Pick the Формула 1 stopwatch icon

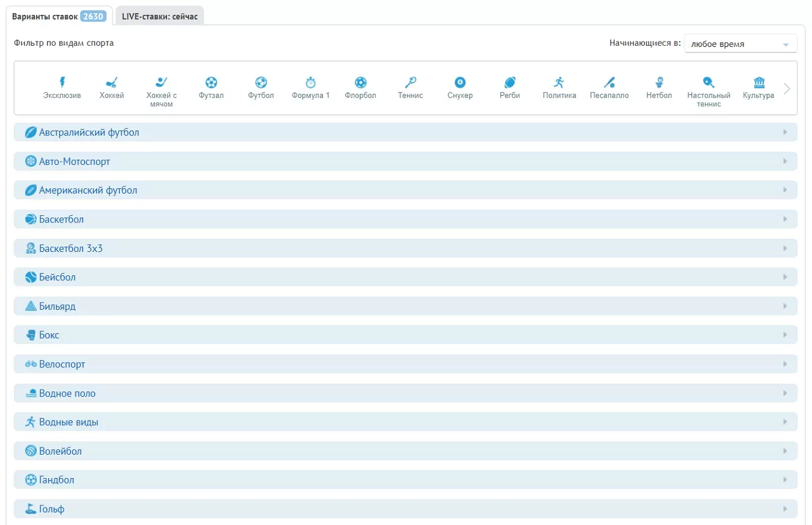click(x=310, y=83)
